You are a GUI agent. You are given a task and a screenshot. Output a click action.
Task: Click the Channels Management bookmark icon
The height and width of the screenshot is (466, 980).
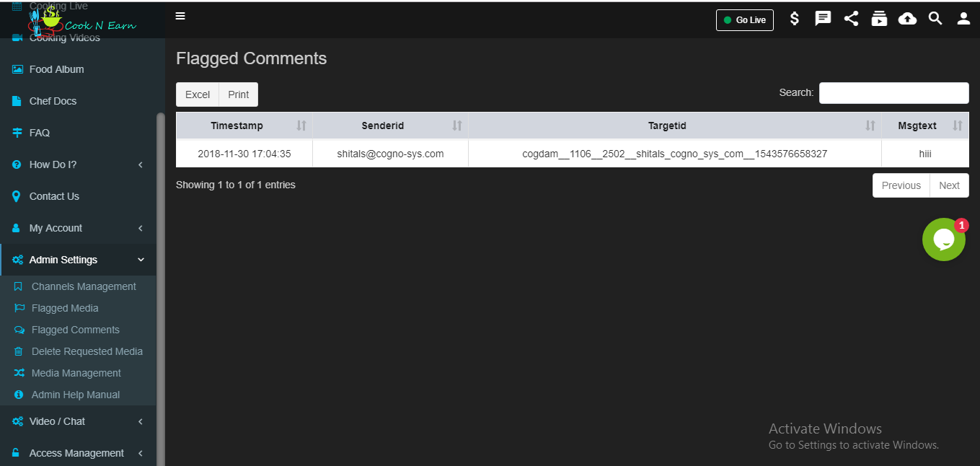click(x=18, y=286)
